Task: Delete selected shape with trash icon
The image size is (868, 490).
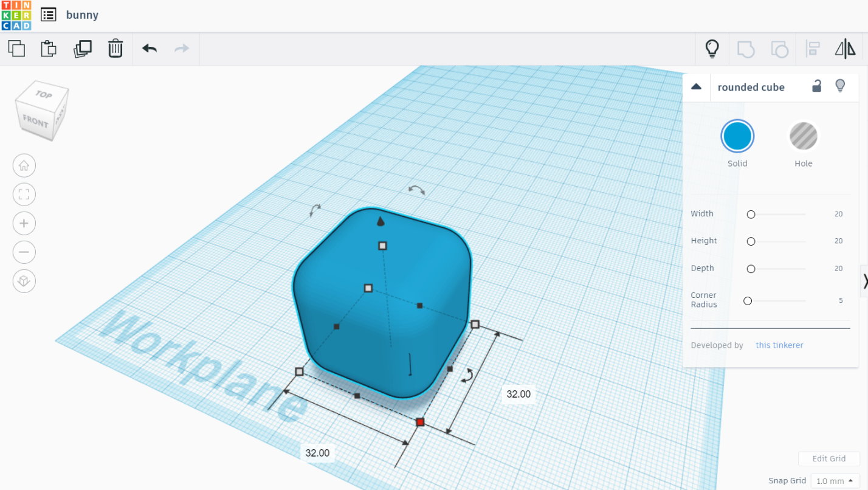Action: click(x=115, y=49)
